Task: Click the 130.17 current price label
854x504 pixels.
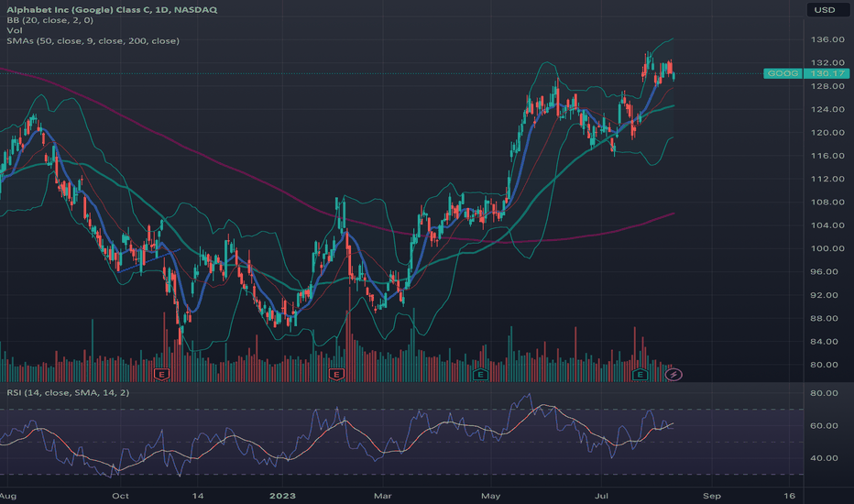Action: click(x=827, y=73)
